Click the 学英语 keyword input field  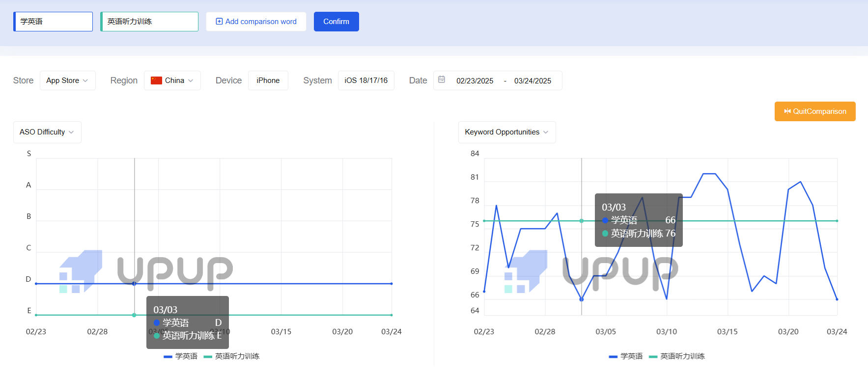pyautogui.click(x=53, y=22)
